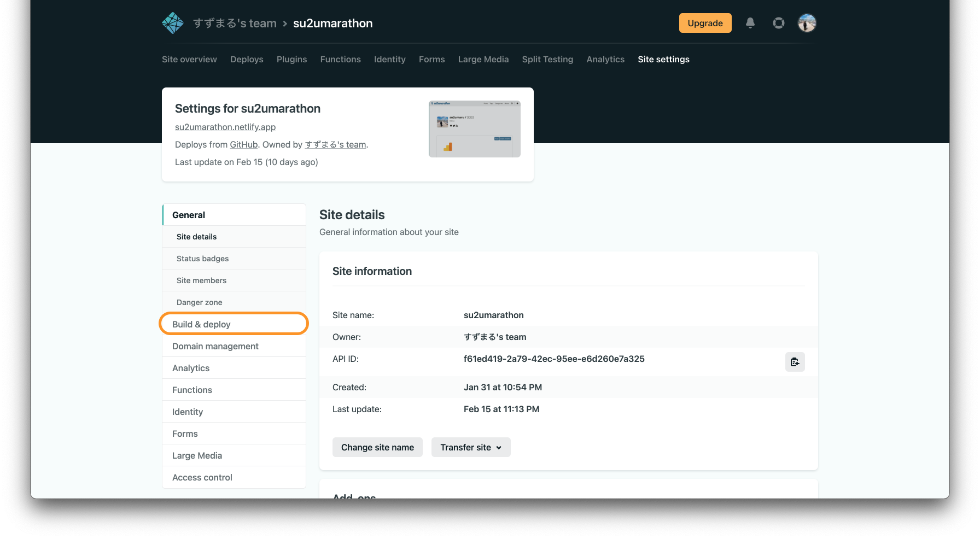Copy the API ID to clipboard
980x539 pixels.
795,362
